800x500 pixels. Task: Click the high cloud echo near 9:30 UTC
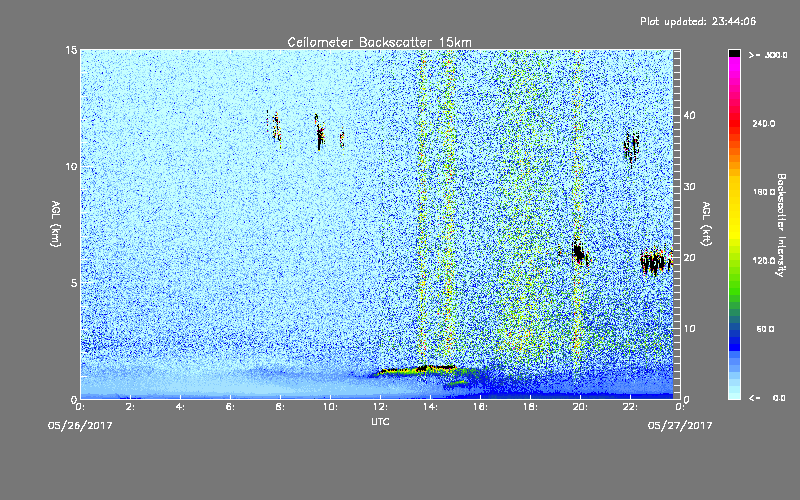point(319,133)
